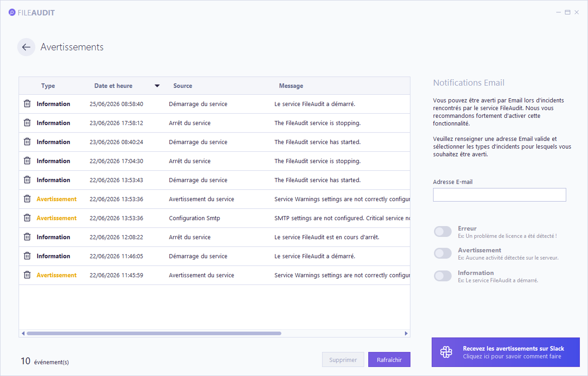Select source 'Démarrage du service' at 13:53:43

[198, 180]
